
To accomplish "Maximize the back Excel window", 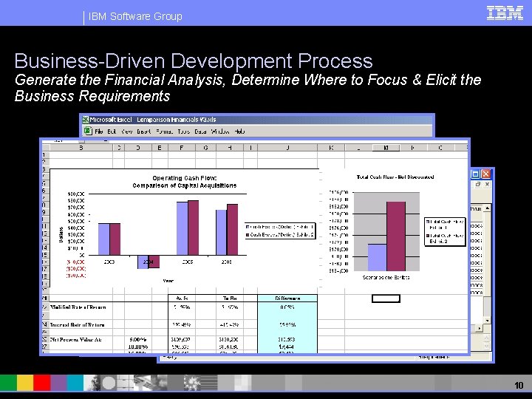I will [476, 174].
